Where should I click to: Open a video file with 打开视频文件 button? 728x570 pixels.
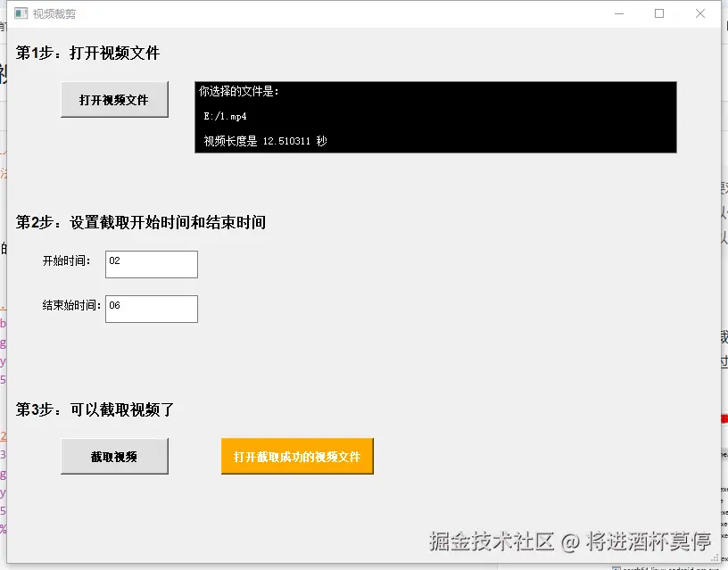114,100
